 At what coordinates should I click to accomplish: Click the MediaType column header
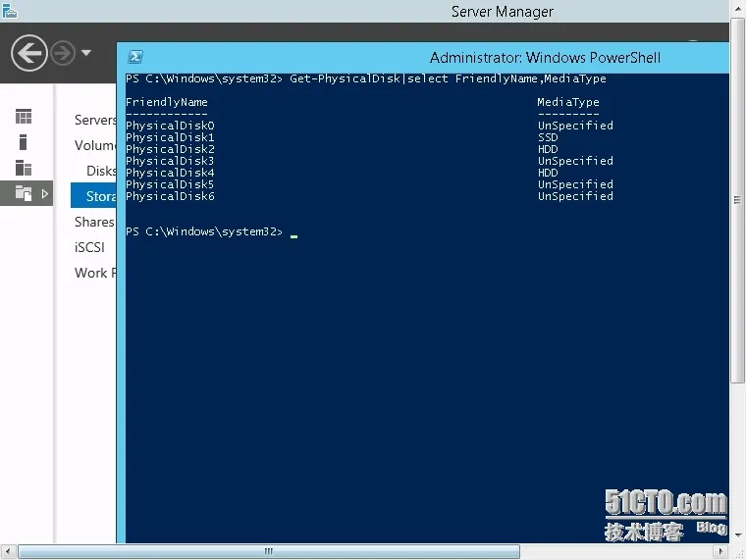coord(568,102)
